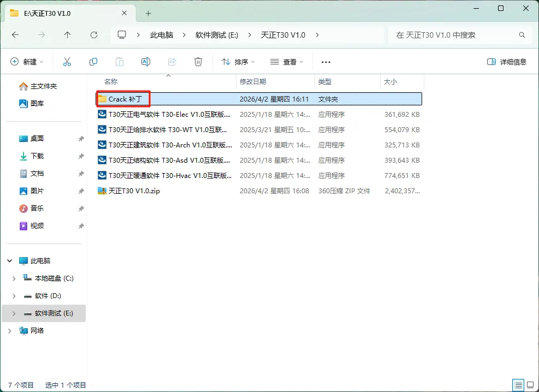Click the Share icon in toolbar
Screen dimensions: 539x392
pyautogui.click(x=172, y=62)
